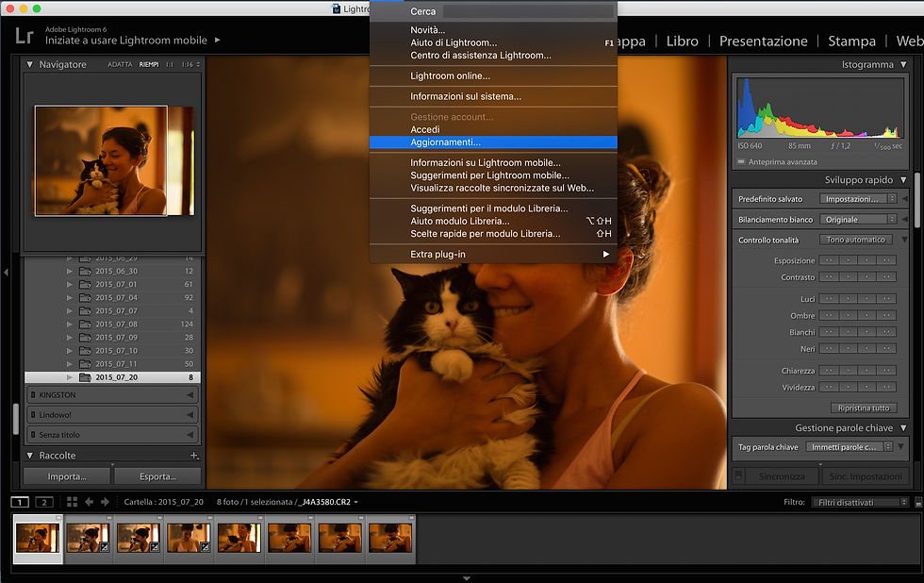Collapse the left panel using the edge arrow

6,273
